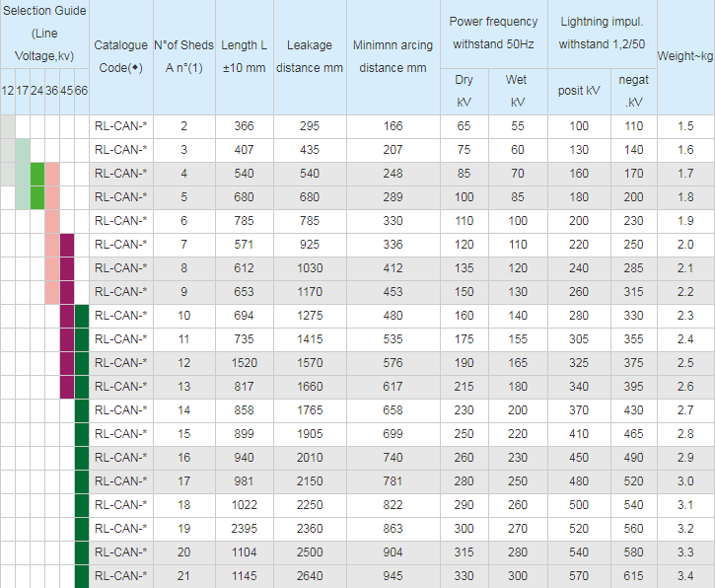Select the posit kV sub-header
This screenshot has width=715, height=588.
pyautogui.click(x=579, y=91)
